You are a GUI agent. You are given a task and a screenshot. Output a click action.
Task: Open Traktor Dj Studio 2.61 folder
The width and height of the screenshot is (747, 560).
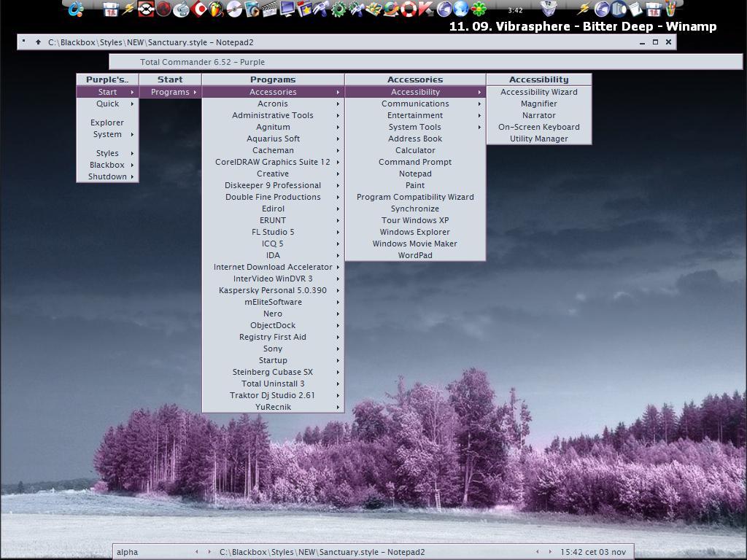(x=273, y=395)
